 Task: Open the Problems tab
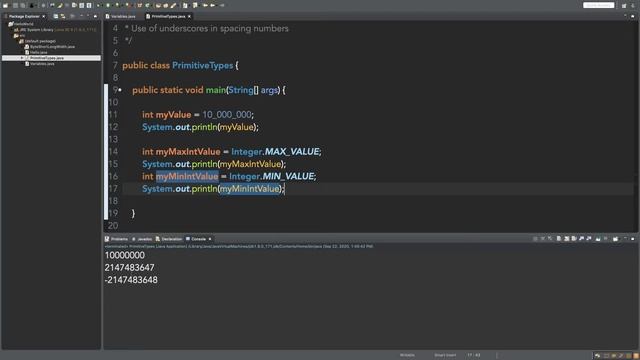click(116, 239)
